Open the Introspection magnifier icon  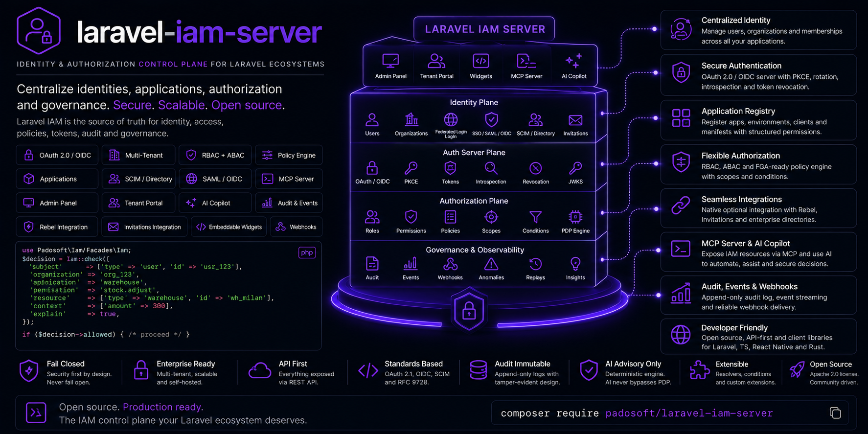pyautogui.click(x=491, y=168)
